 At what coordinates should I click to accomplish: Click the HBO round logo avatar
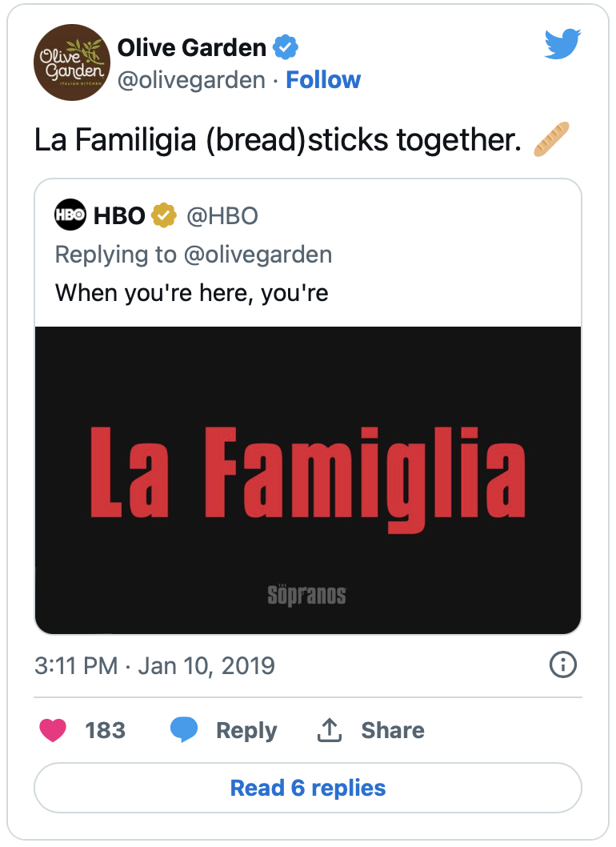tap(70, 215)
